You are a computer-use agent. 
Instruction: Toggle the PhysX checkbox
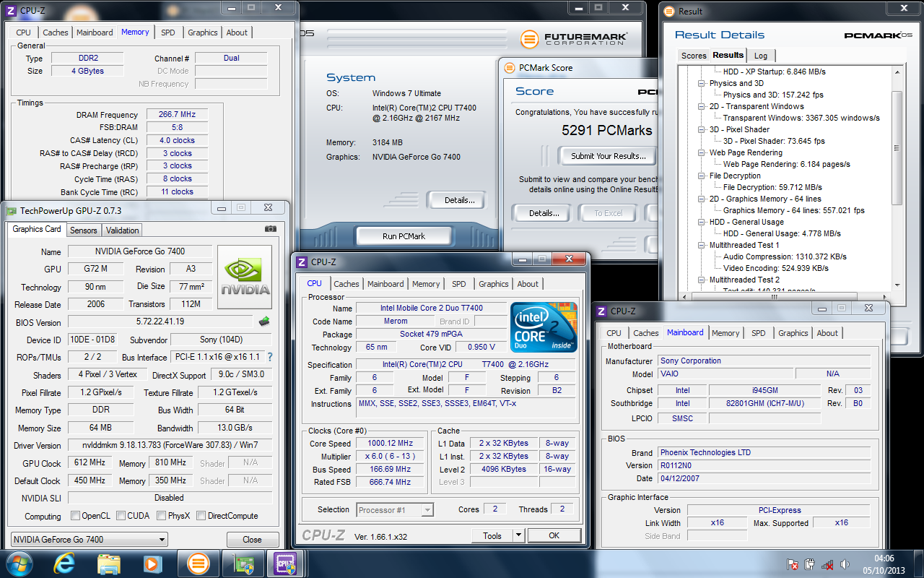[x=161, y=516]
